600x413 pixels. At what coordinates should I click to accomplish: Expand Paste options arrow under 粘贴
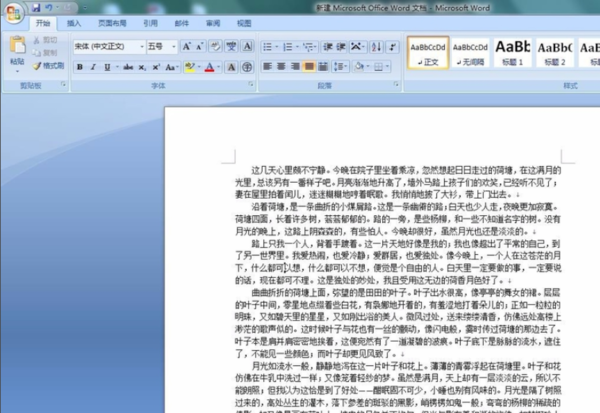click(x=17, y=71)
